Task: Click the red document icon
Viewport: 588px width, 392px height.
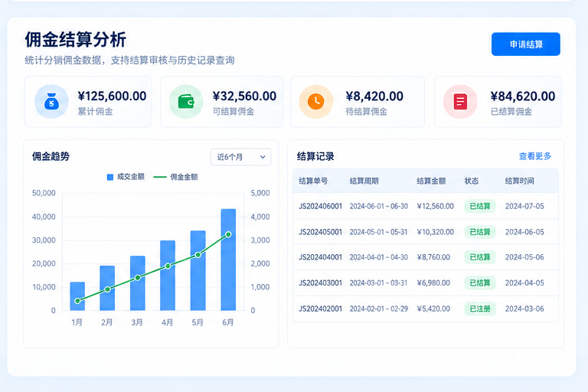Action: (460, 102)
